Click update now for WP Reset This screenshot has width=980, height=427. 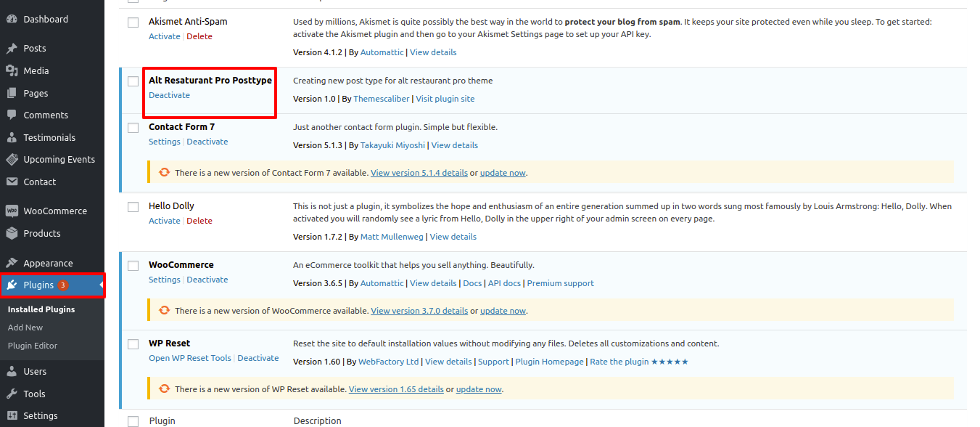pyautogui.click(x=479, y=389)
